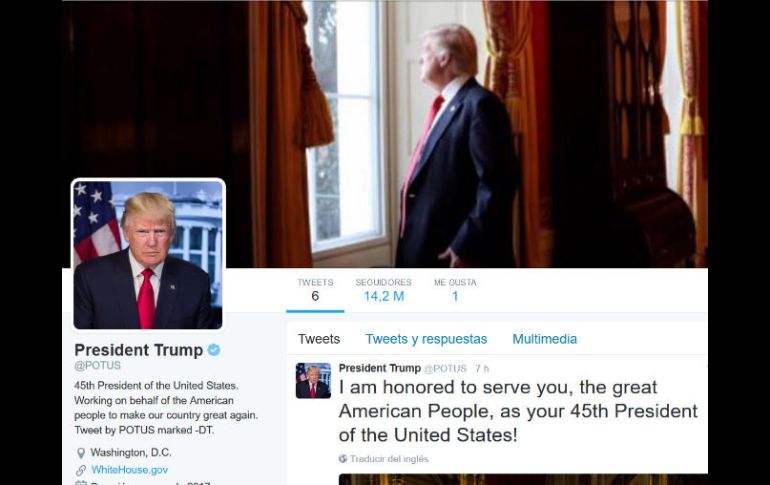
Task: Click the Tweets count of 6
Action: (315, 290)
